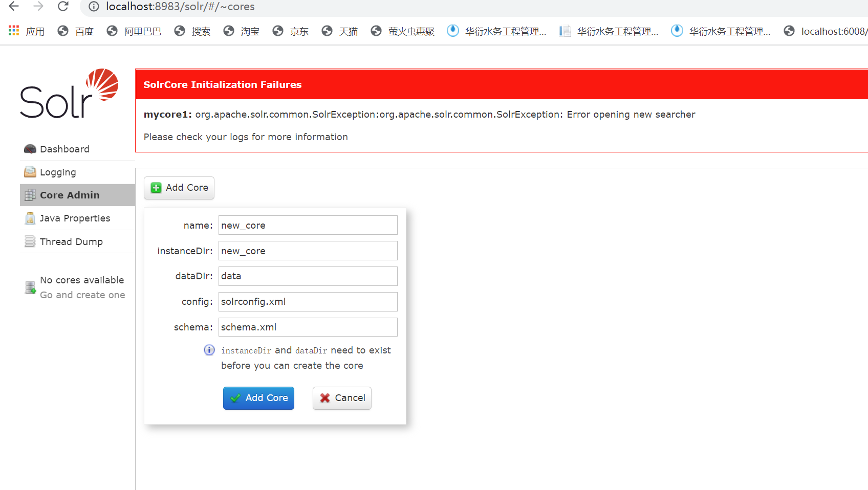Open the 天猫 bookmark
Image resolution: width=868 pixels, height=490 pixels.
(339, 31)
